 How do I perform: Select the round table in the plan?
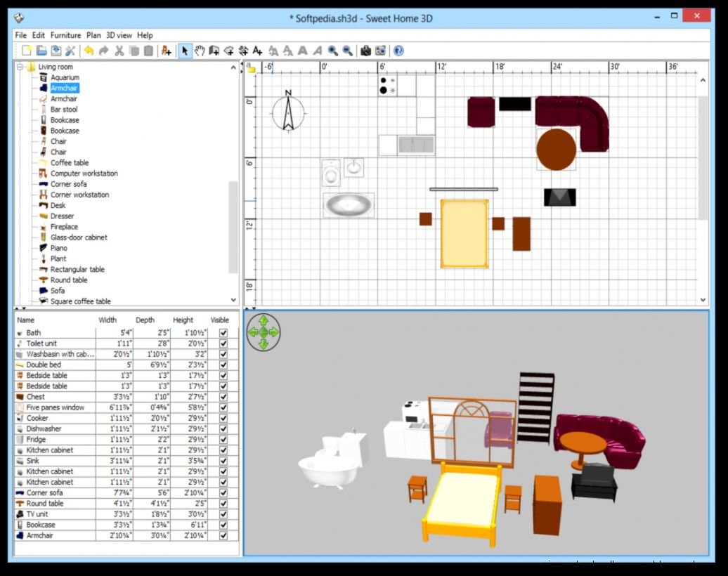coord(557,150)
